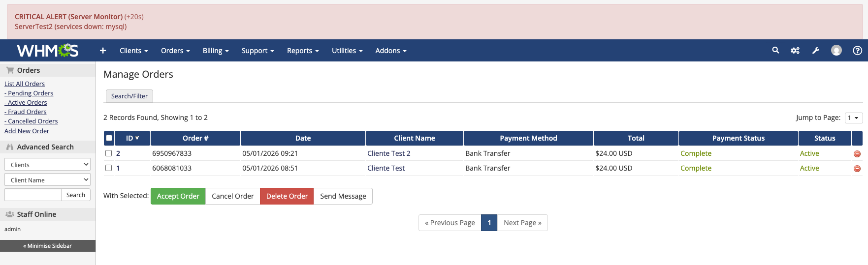This screenshot has width=868, height=265.
Task: Switch to the Search/Filter tab
Action: point(129,96)
